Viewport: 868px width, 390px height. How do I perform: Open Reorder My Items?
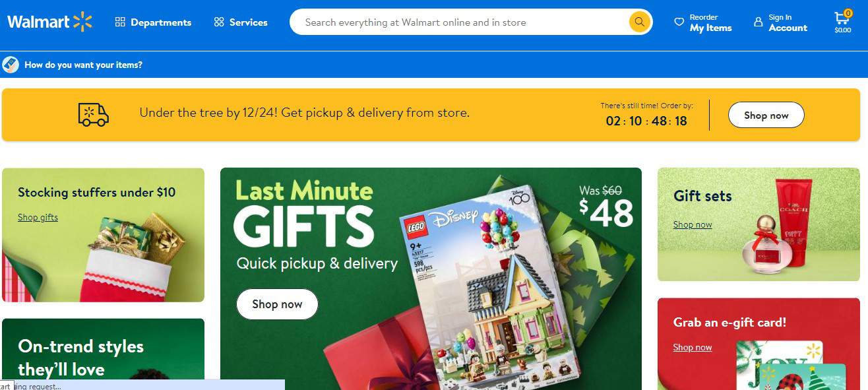[x=703, y=22]
